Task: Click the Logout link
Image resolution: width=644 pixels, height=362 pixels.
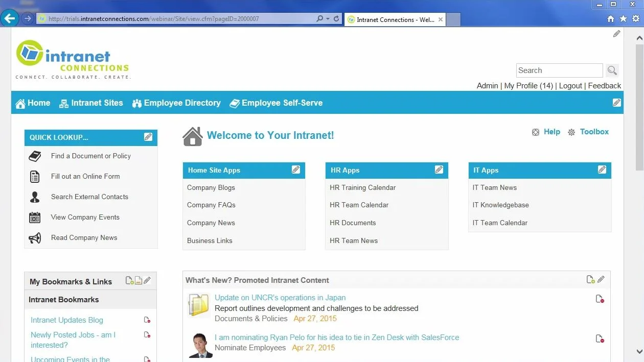Action: tap(570, 86)
